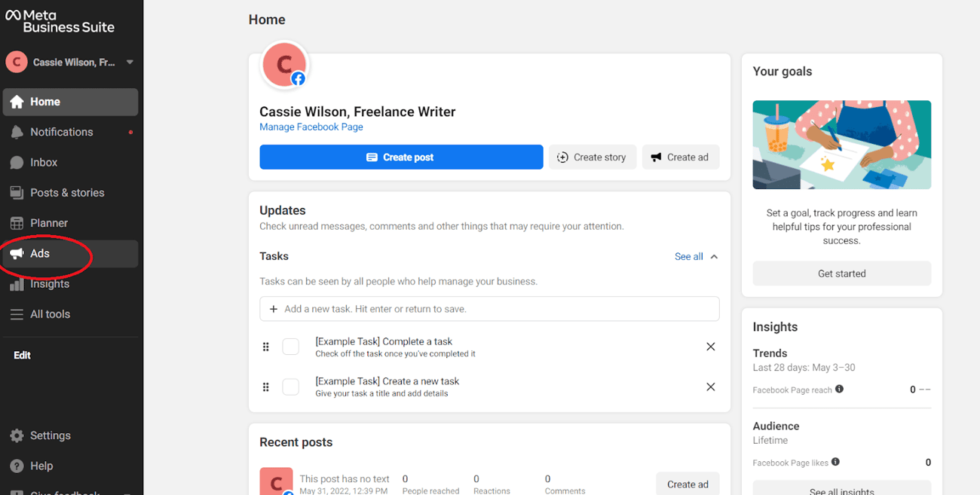This screenshot has height=495, width=980.
Task: Click the Help question mark icon
Action: 17,466
